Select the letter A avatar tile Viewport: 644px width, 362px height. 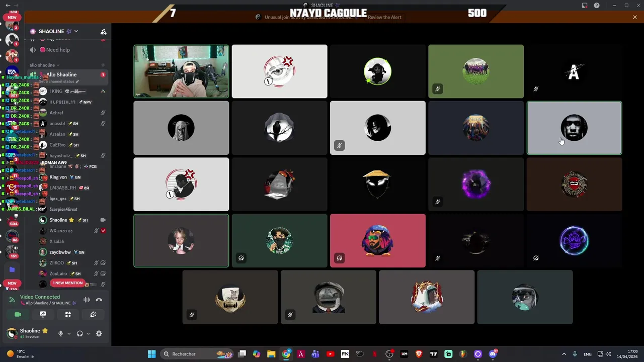(574, 71)
